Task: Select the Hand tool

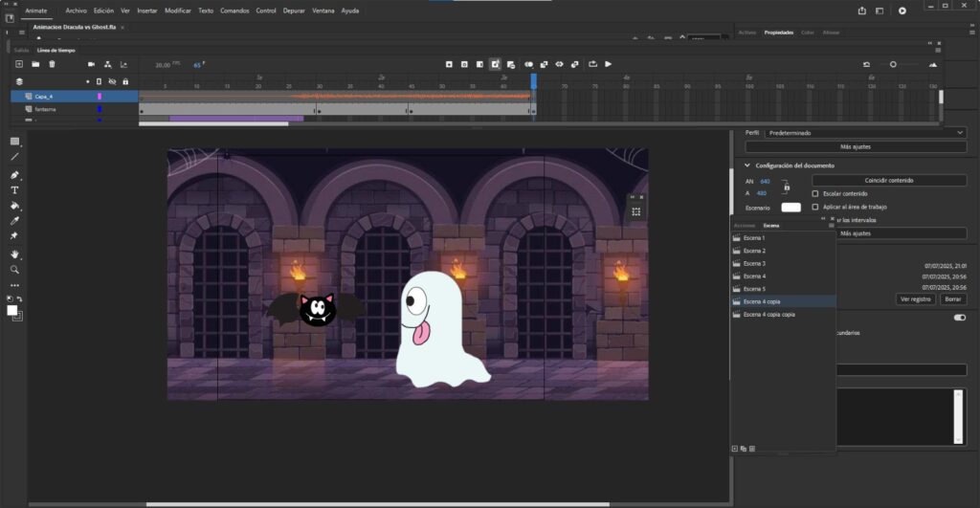Action: pos(14,254)
